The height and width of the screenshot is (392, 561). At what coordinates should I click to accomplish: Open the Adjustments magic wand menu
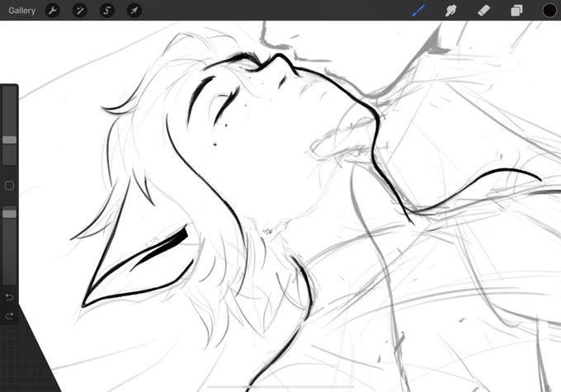[80, 11]
